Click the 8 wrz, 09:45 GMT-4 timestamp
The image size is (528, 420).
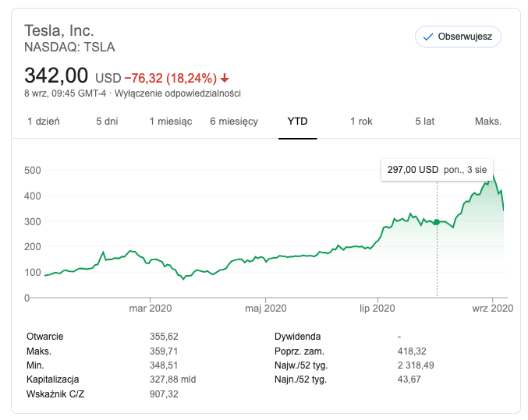click(x=65, y=94)
